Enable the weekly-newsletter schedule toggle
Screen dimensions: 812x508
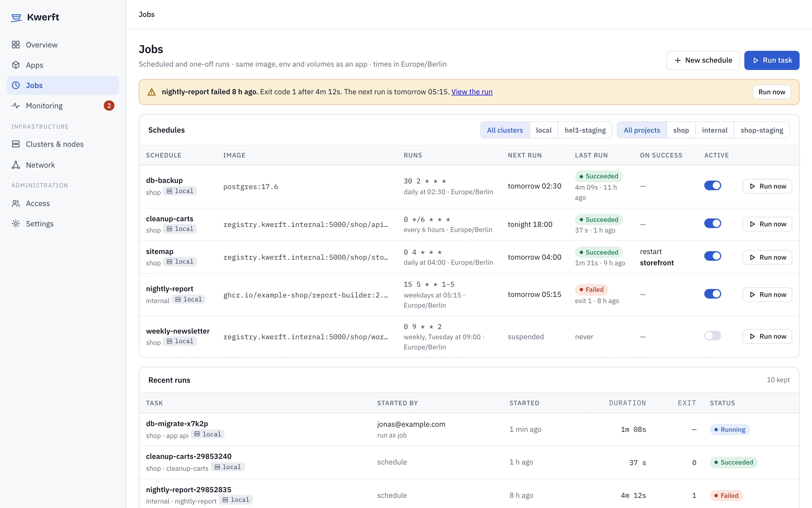tap(713, 336)
